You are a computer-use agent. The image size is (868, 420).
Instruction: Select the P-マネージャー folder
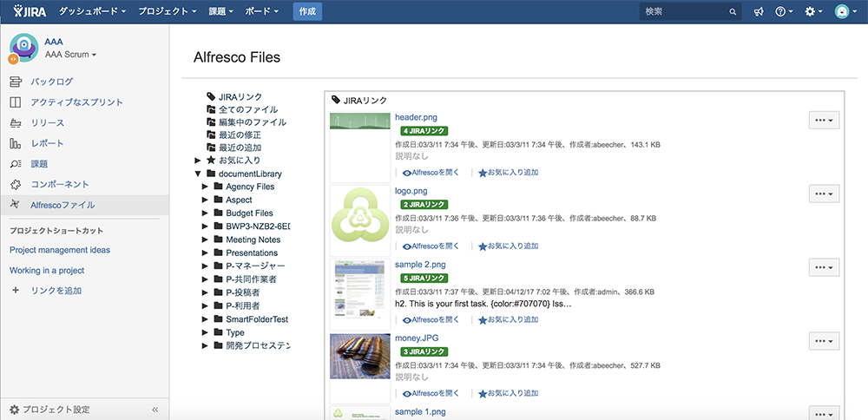255,266
